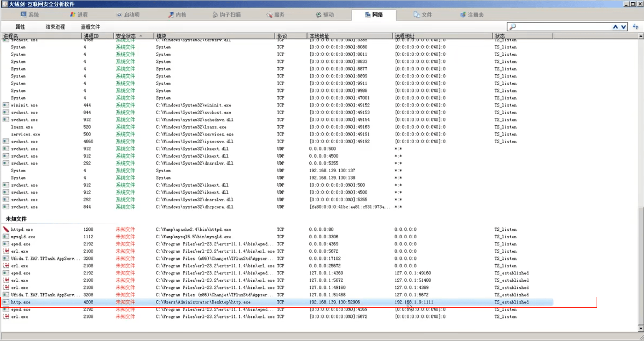Select the System row with port 47001

coord(277,98)
